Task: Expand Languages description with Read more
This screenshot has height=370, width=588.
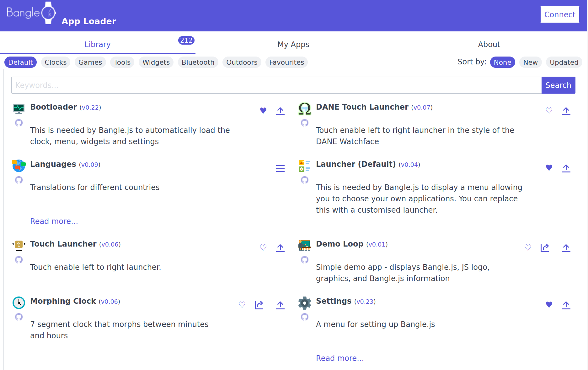Action: click(54, 221)
